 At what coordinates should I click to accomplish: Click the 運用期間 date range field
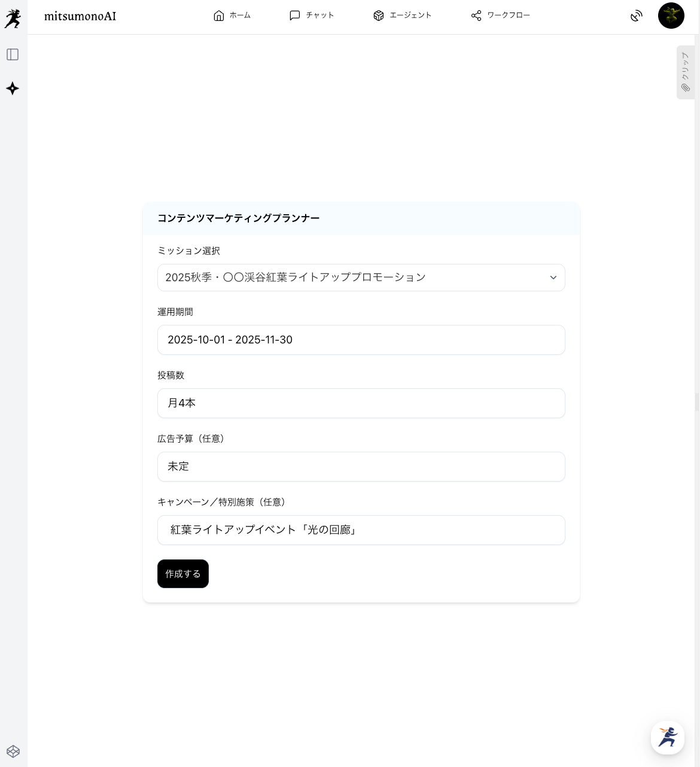[361, 340]
